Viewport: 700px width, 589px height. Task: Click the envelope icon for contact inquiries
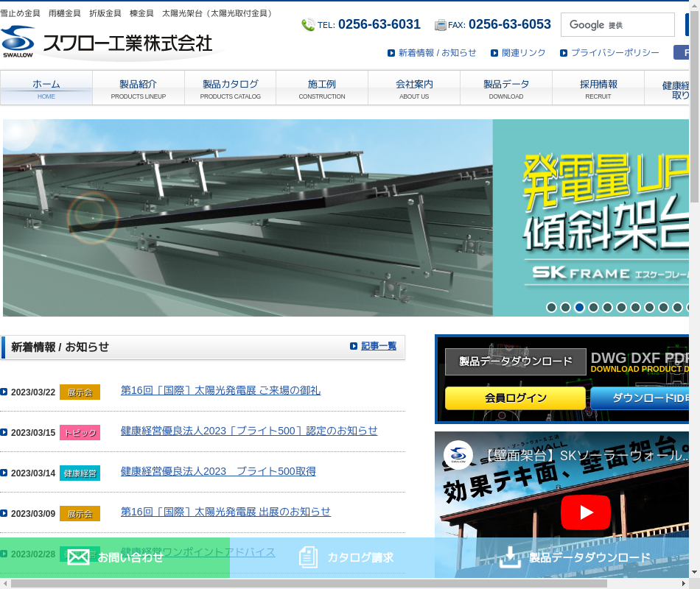78,557
